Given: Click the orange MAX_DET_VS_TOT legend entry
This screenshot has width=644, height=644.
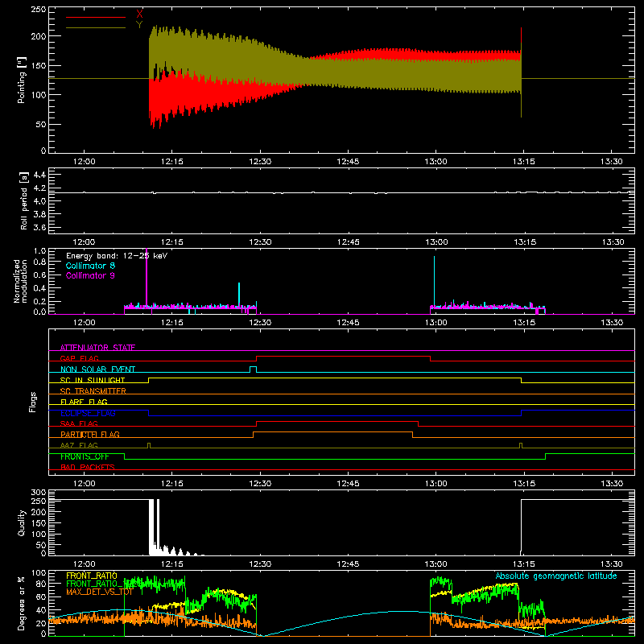Looking at the screenshot, I should tap(99, 592).
